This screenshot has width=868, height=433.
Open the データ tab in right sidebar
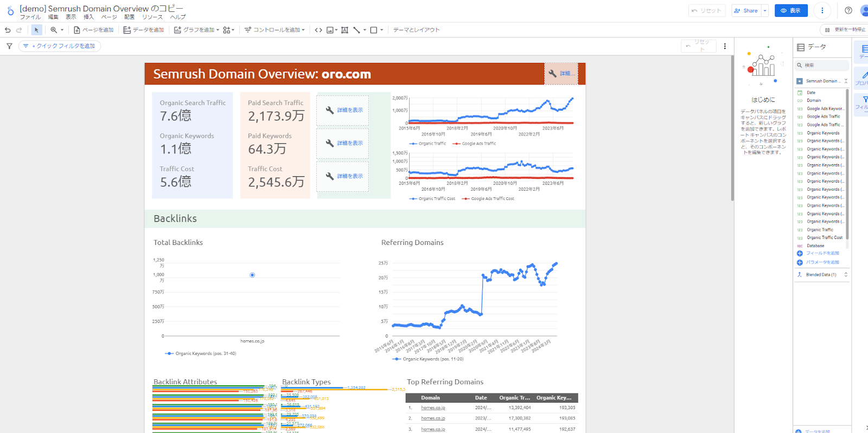click(861, 51)
